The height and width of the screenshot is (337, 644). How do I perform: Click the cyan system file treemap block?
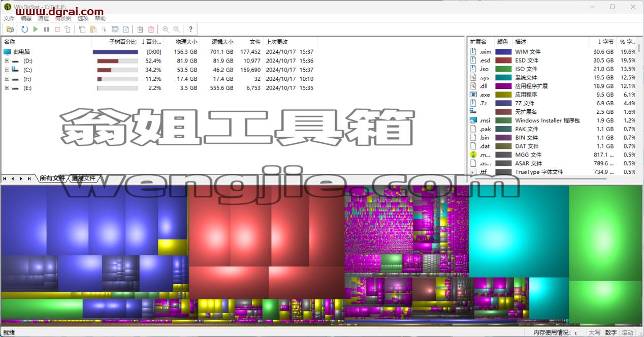[x=519, y=231]
